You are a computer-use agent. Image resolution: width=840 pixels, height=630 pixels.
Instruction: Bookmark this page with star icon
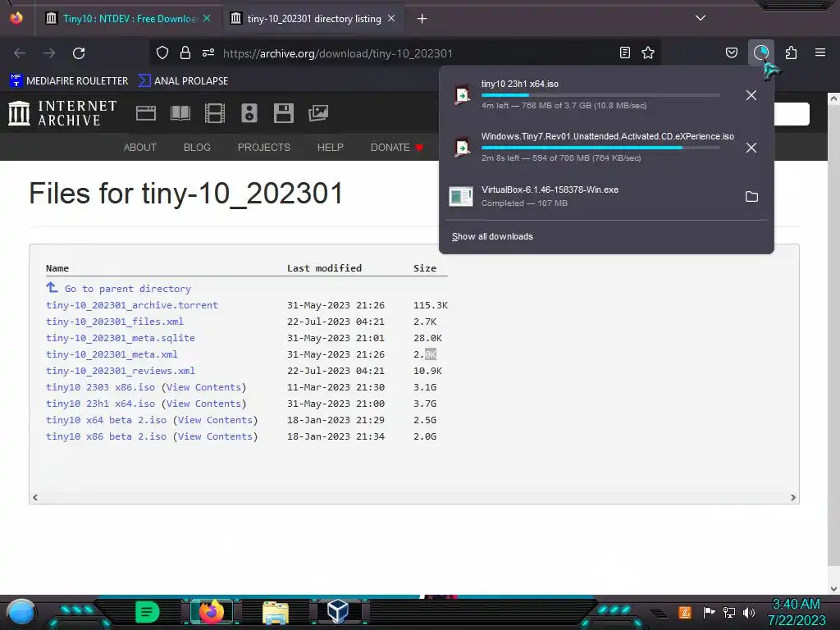(x=648, y=52)
